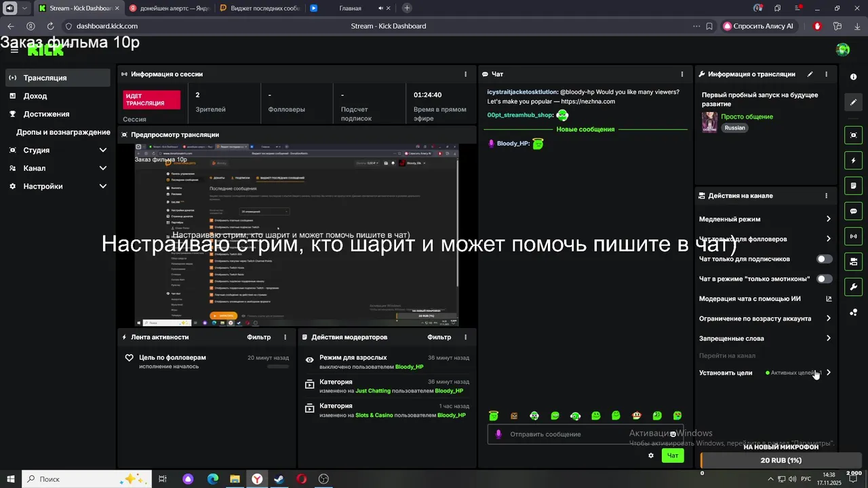Expand the Настройки sidebar section
The height and width of the screenshot is (488, 868).
103,186
